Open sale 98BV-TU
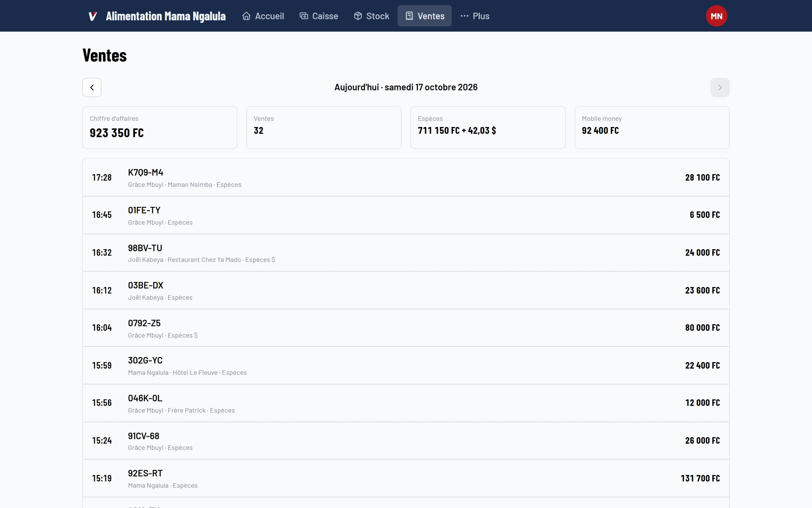This screenshot has height=508, width=812. point(406,253)
